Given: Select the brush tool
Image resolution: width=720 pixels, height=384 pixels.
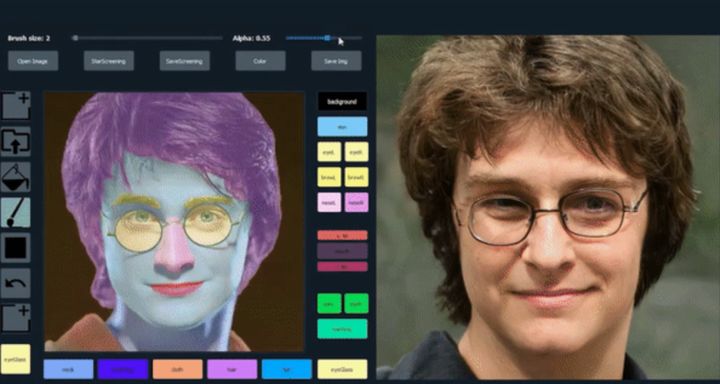Looking at the screenshot, I should pos(16,212).
